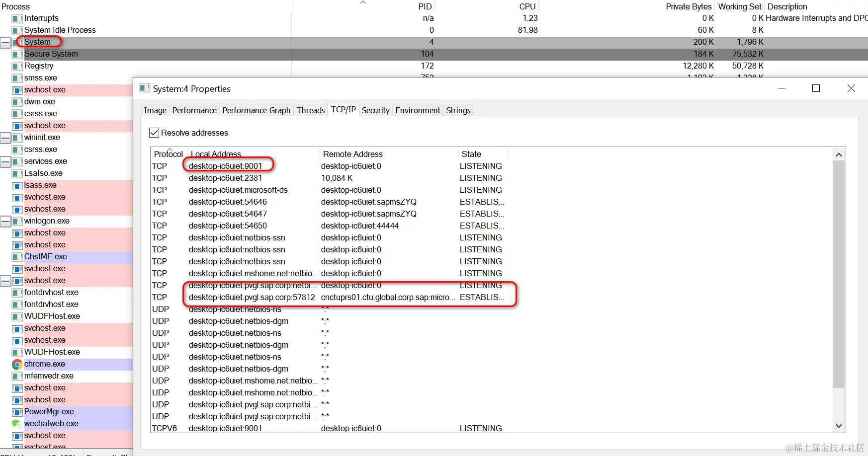The image size is (868, 456).
Task: Click the LsaIso.exe process icon
Action: (x=17, y=173)
